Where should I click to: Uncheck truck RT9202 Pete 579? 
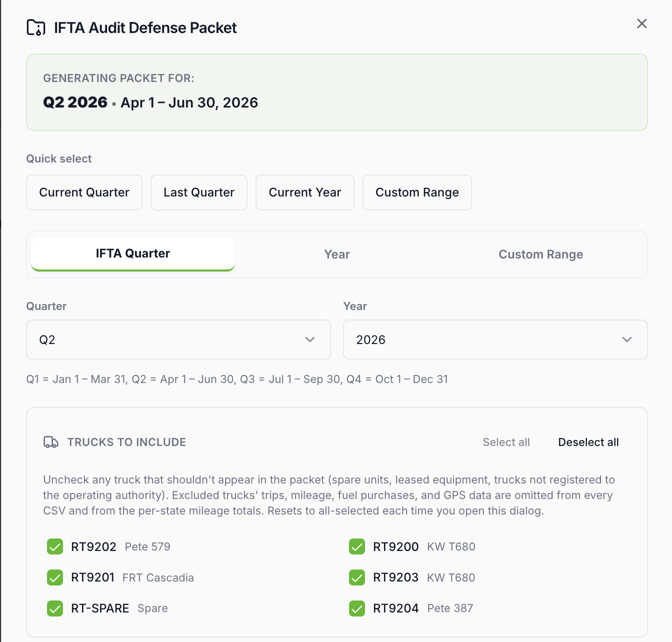click(x=55, y=546)
